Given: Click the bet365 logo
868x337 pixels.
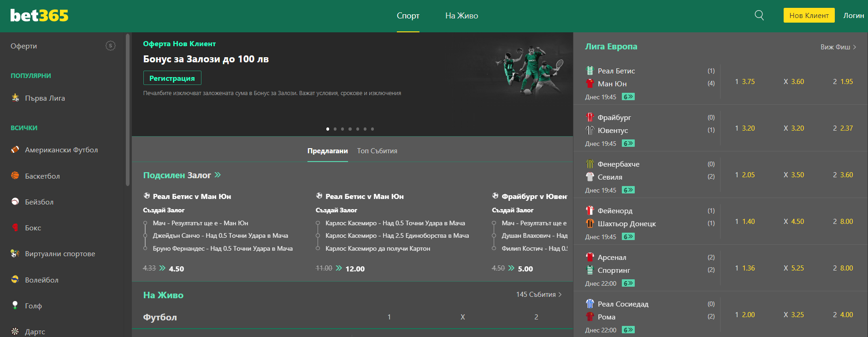Looking at the screenshot, I should point(39,15).
